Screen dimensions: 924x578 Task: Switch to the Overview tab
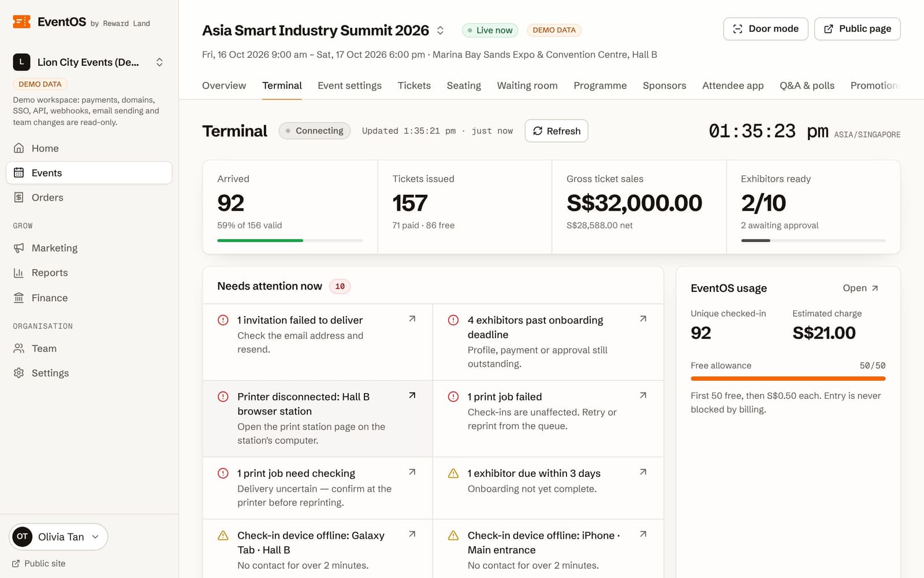[224, 86]
